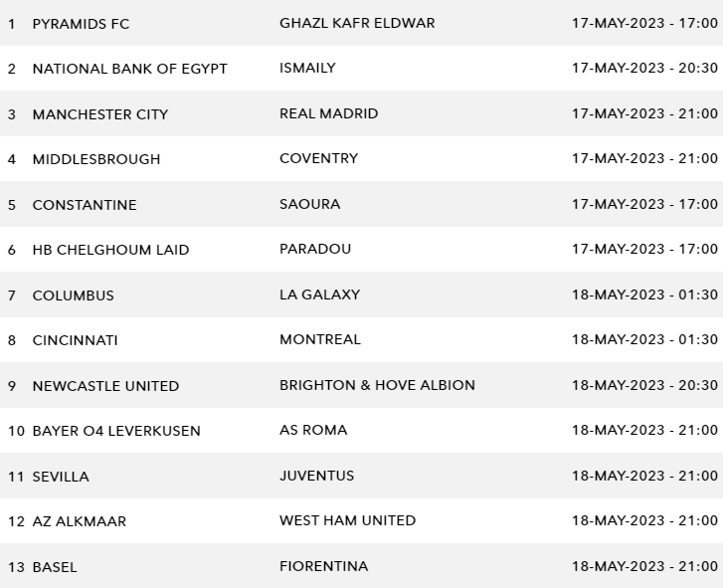
Task: Select National Bank of Egypt
Action: coord(129,69)
